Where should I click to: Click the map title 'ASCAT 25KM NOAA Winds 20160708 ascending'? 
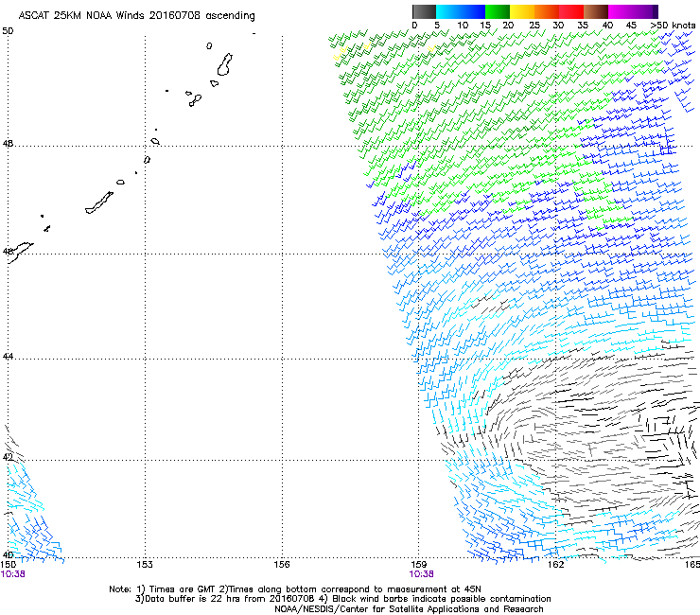[136, 16]
